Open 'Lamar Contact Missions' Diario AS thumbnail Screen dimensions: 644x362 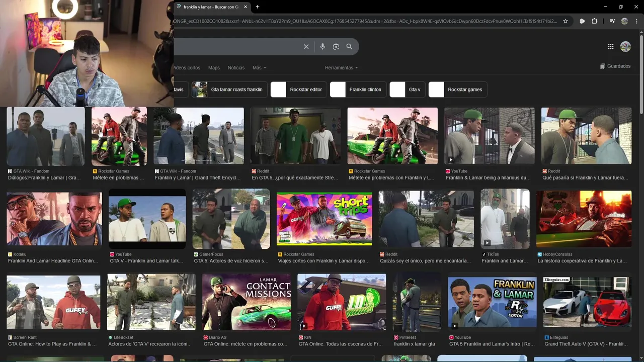point(247,302)
